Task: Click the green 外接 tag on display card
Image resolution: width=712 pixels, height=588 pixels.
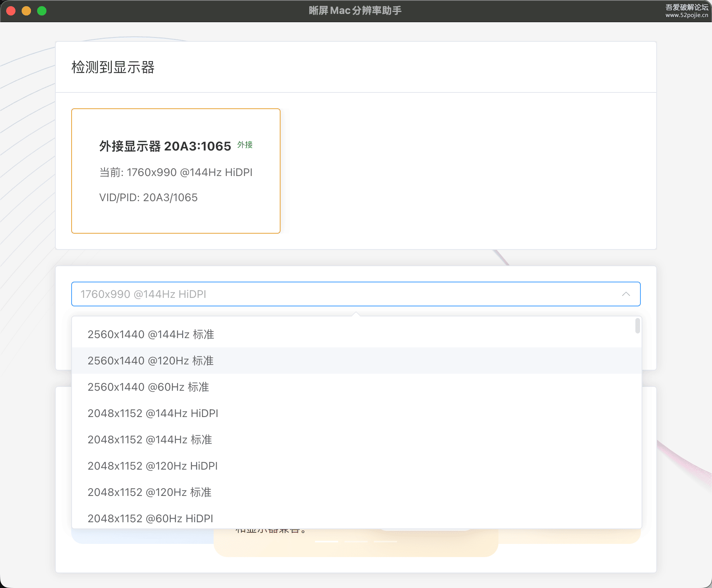Action: click(x=245, y=145)
